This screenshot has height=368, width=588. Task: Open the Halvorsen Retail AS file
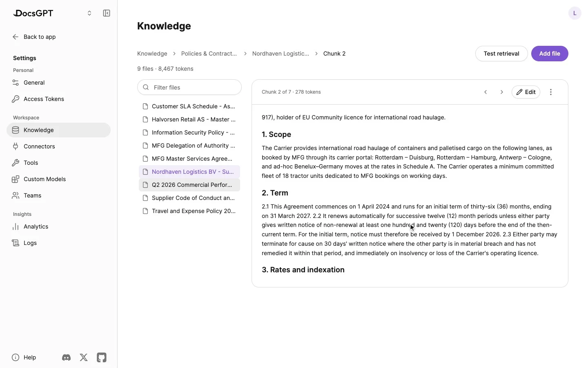(189, 119)
